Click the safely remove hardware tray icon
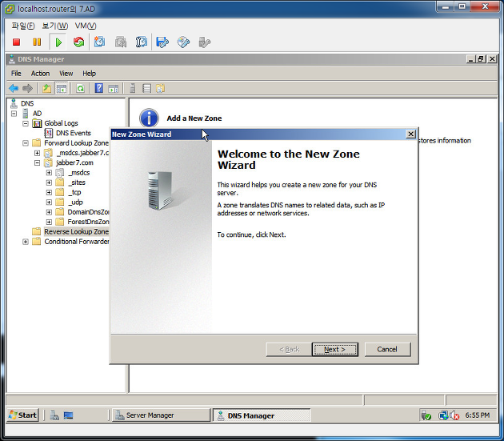Screen dimensions: 504x441 426,415
